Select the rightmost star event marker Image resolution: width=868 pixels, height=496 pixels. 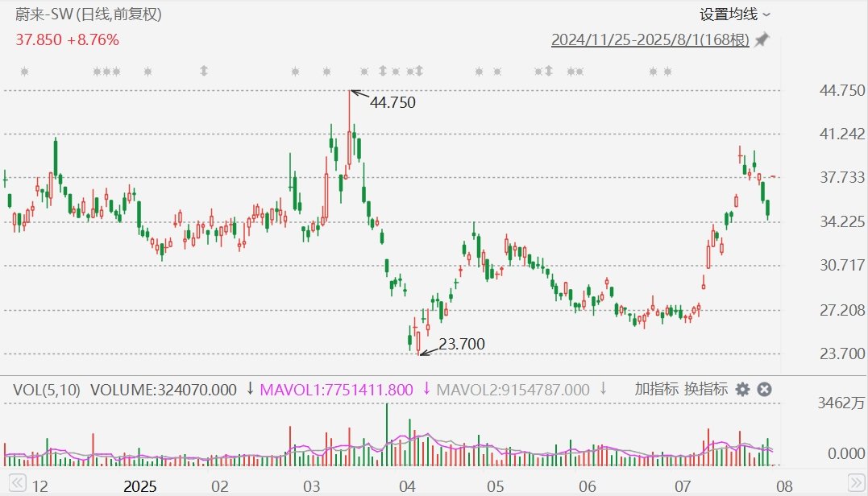point(667,72)
